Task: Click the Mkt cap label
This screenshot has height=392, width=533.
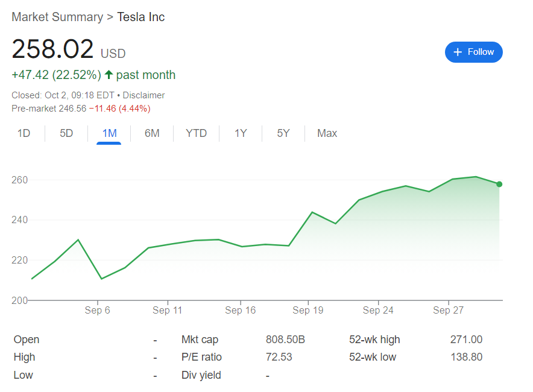Action: click(x=200, y=340)
